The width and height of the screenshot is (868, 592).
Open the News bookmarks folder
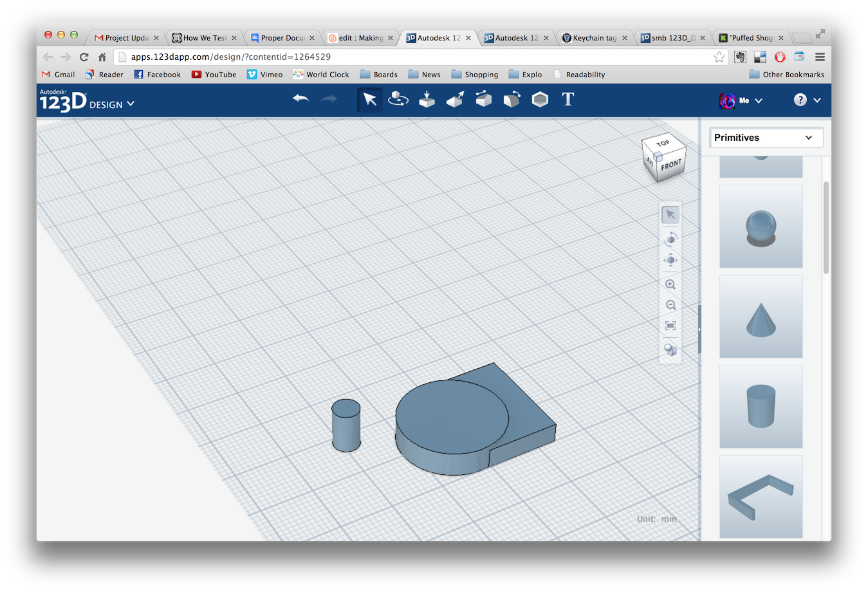pos(425,75)
